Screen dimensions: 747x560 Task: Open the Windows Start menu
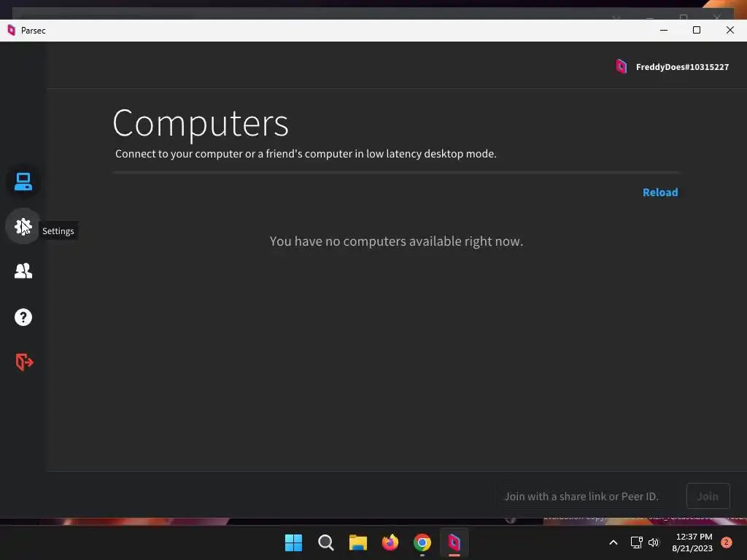(x=293, y=542)
